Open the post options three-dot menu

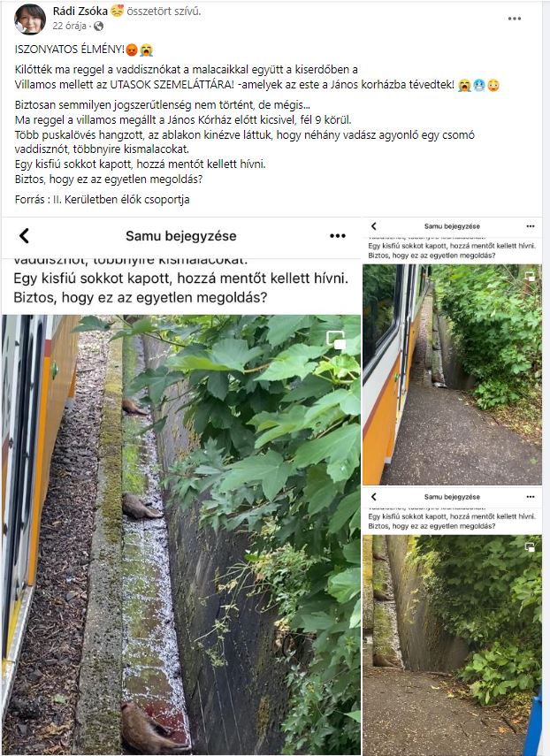[515, 19]
